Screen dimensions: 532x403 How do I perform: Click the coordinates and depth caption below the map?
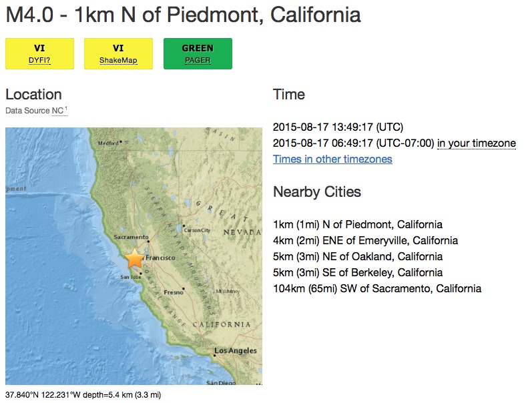click(83, 394)
